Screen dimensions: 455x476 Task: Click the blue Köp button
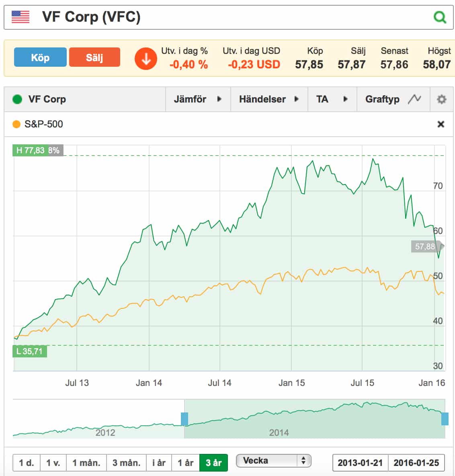(40, 57)
